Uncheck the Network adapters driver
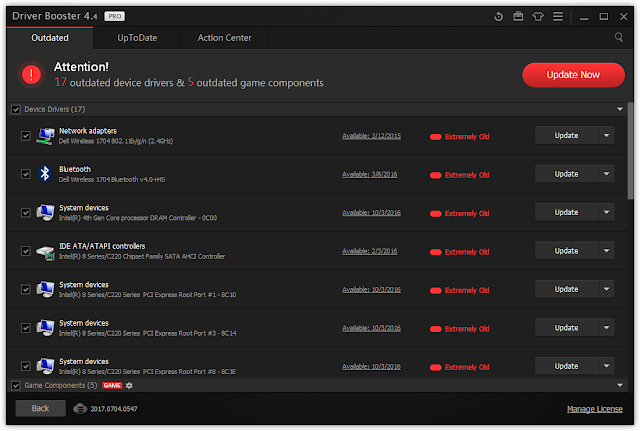 tap(26, 136)
